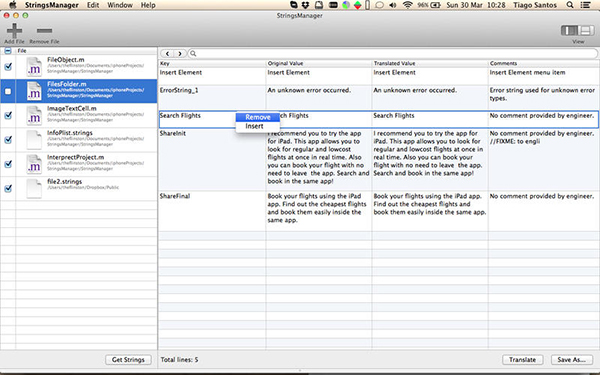Image resolution: width=600 pixels, height=375 pixels.
Task: Sort by the Translated Value column header
Action: [x=430, y=63]
